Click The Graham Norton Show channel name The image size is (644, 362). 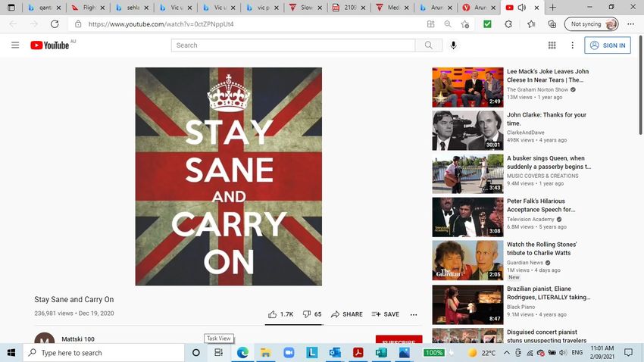(537, 89)
